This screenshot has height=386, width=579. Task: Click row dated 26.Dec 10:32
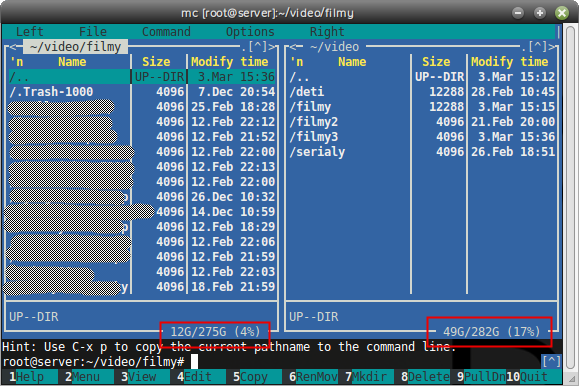click(x=142, y=197)
